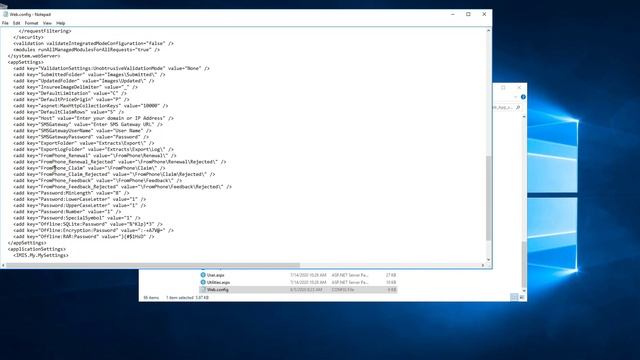Click the FromPhone_Feedback_Rejected line

[x=122, y=187]
